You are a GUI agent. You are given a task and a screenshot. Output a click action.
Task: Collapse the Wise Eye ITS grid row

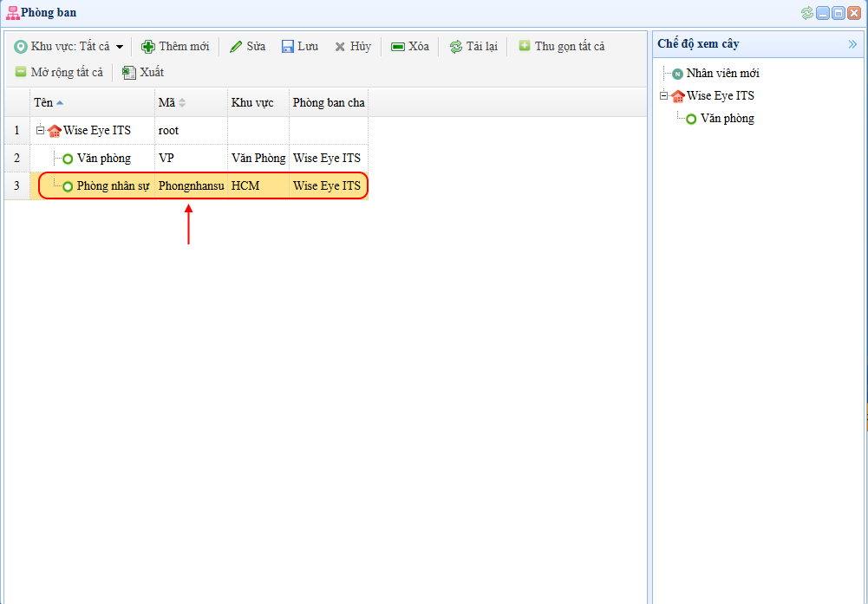tap(40, 131)
